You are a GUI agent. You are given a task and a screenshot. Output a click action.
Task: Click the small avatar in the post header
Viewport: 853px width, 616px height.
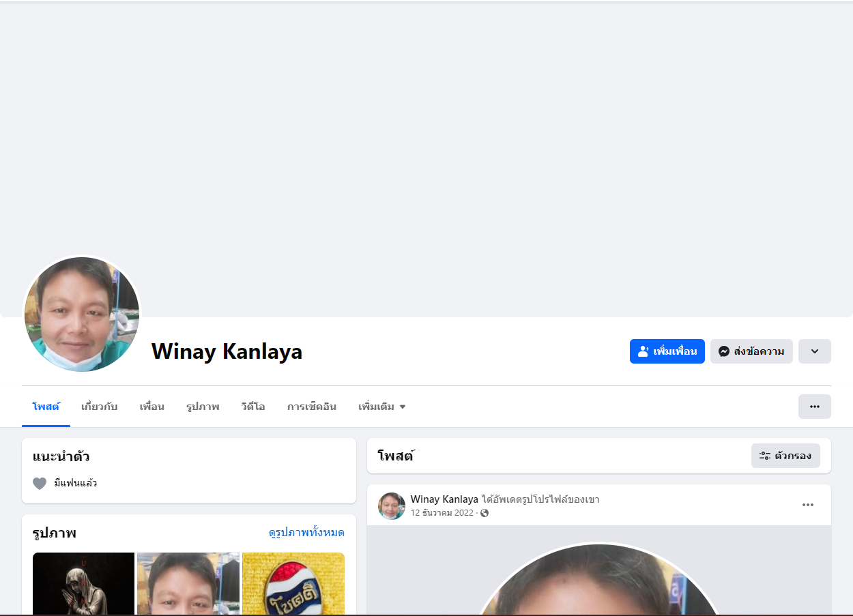click(392, 506)
